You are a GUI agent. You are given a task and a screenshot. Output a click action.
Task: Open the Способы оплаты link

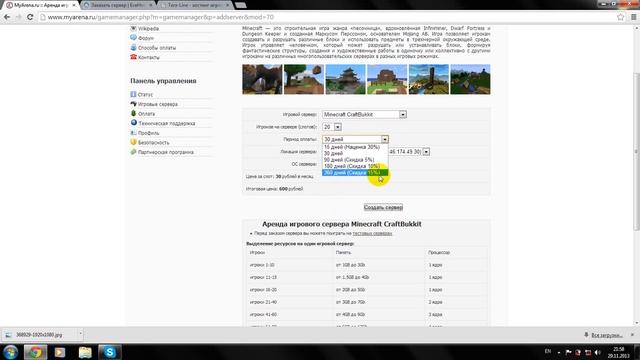click(157, 48)
